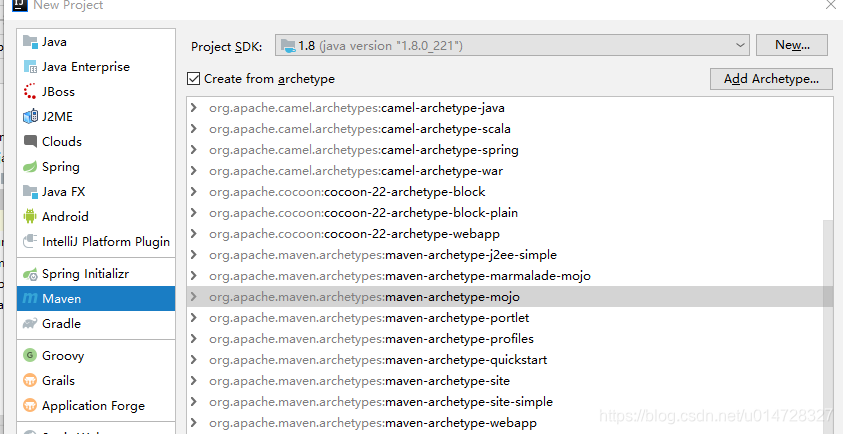The width and height of the screenshot is (843, 434).
Task: Select Java Enterprise project type
Action: [x=96, y=67]
